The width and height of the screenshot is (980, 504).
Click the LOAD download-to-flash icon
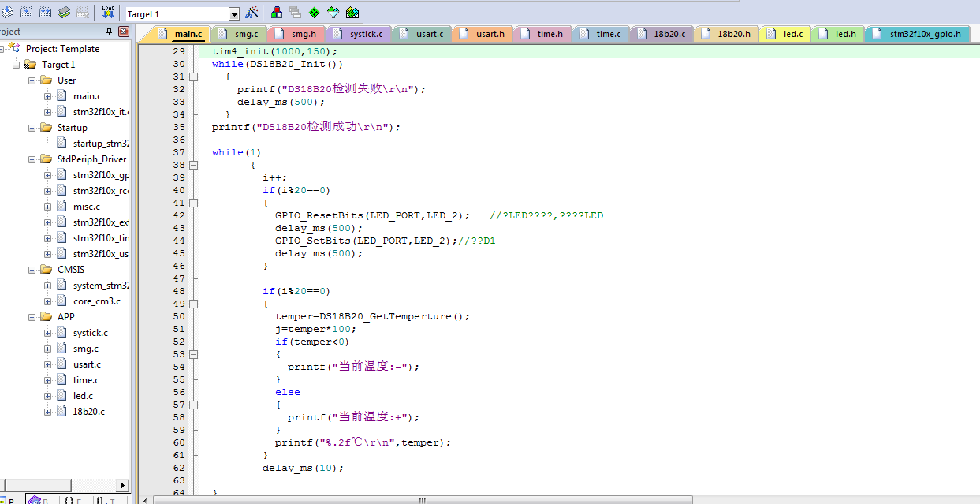(x=109, y=13)
